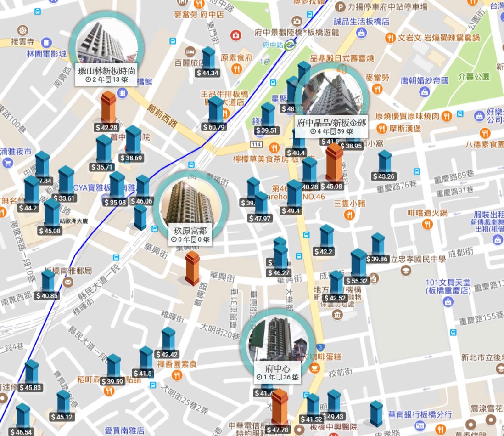Open the 瓏山林新板時尚 property photo bubble
The width and height of the screenshot is (504, 436).
pyautogui.click(x=106, y=48)
